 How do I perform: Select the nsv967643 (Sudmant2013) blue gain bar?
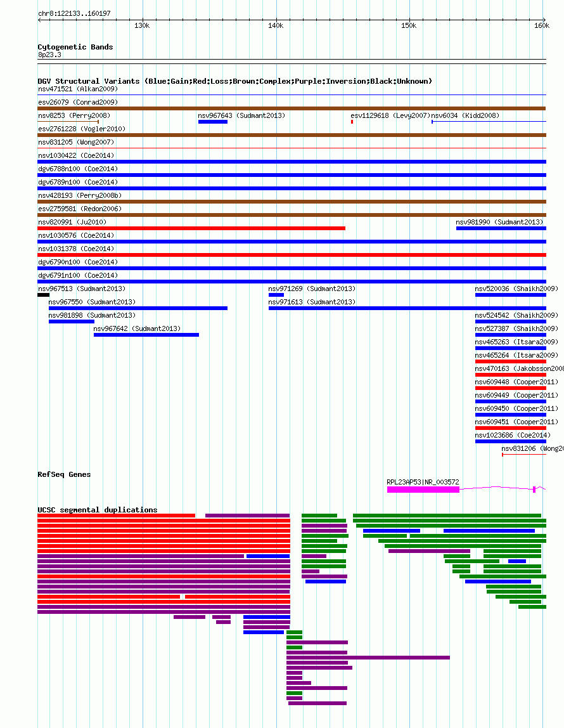click(x=213, y=122)
